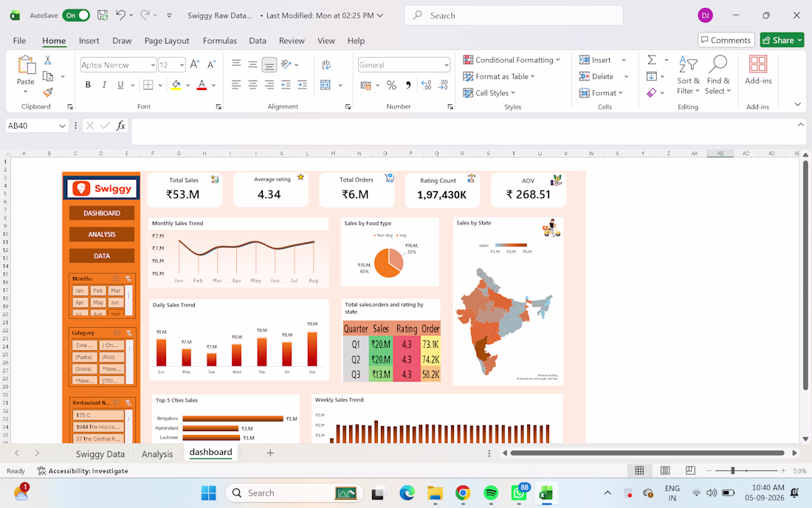This screenshot has width=812, height=508.
Task: Click the Insert Function fx icon
Action: 120,126
